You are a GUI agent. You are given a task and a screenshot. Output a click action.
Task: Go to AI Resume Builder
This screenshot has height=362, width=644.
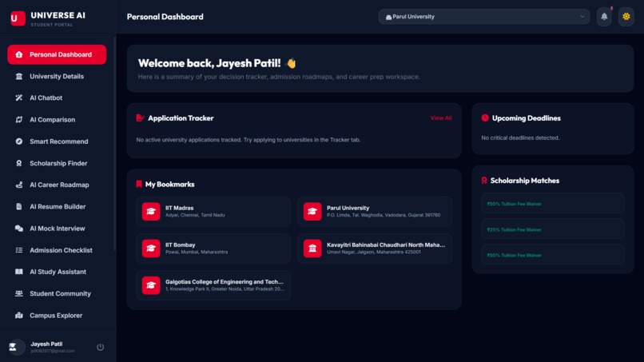57,207
